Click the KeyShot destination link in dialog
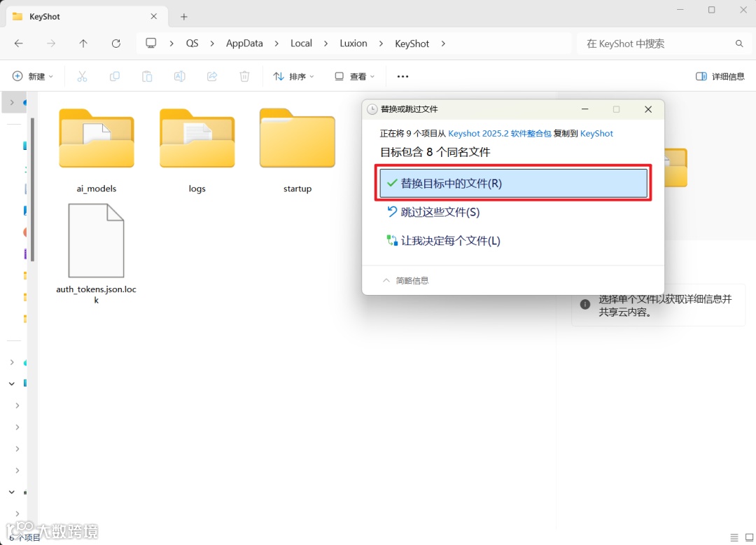 tap(596, 134)
